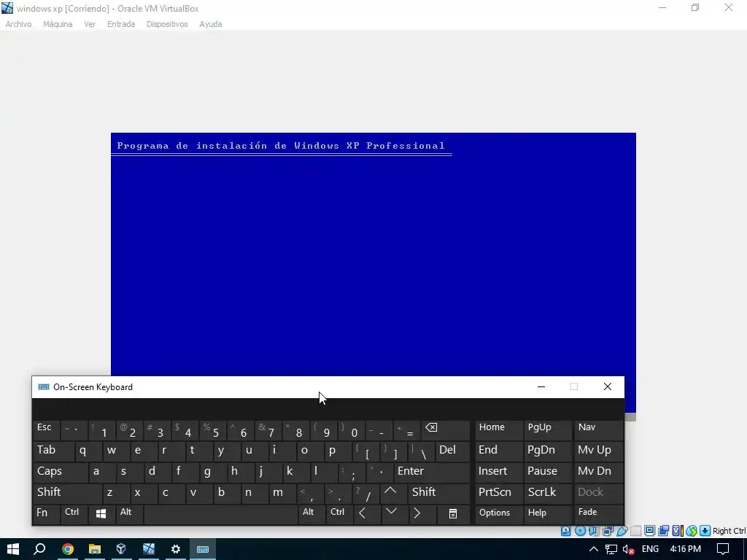Click the network adapters status icon

tap(608, 531)
